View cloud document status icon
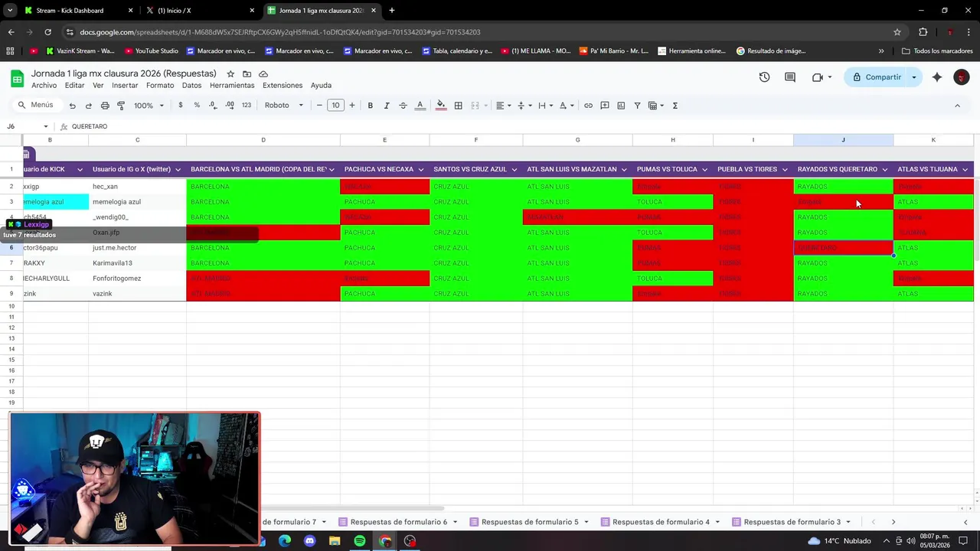 coord(263,74)
